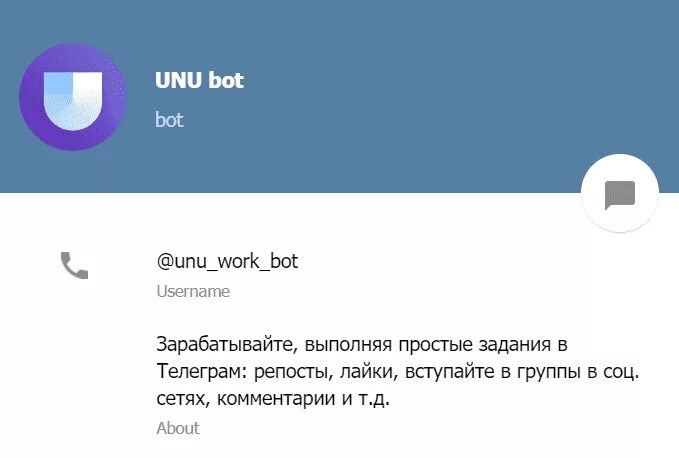The width and height of the screenshot is (679, 458).
Task: Click the word 'комментарии' in the about text
Action: 275,398
